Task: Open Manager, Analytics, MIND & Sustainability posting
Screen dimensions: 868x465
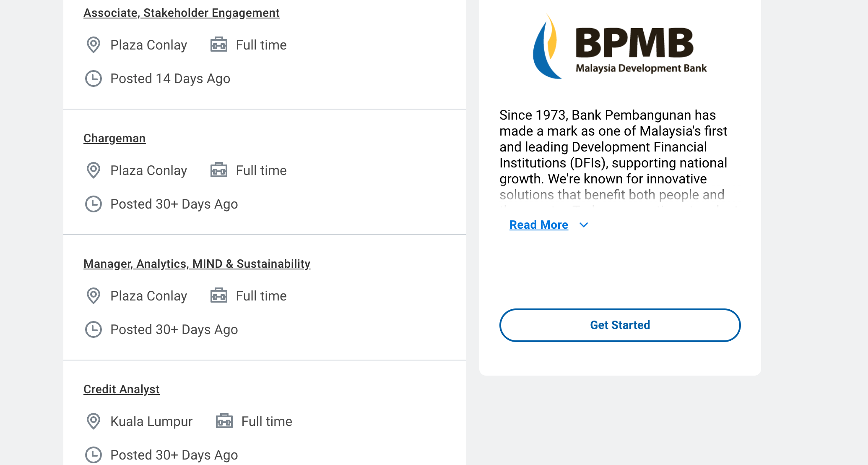Action: 197,264
